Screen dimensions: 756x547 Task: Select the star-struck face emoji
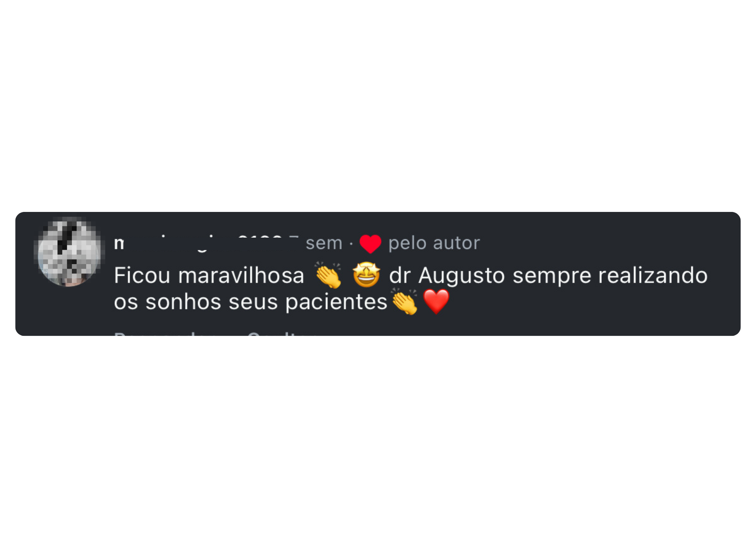(x=366, y=275)
